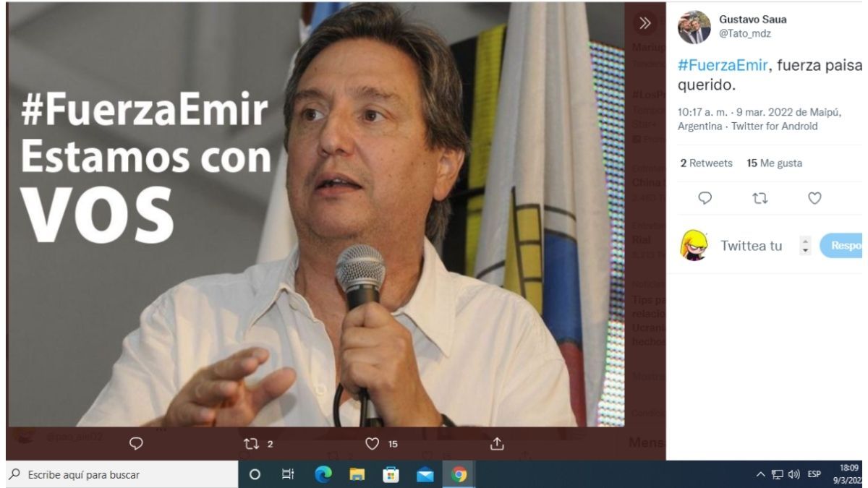Collapse the tweet side panel with double-chevron

[x=645, y=23]
